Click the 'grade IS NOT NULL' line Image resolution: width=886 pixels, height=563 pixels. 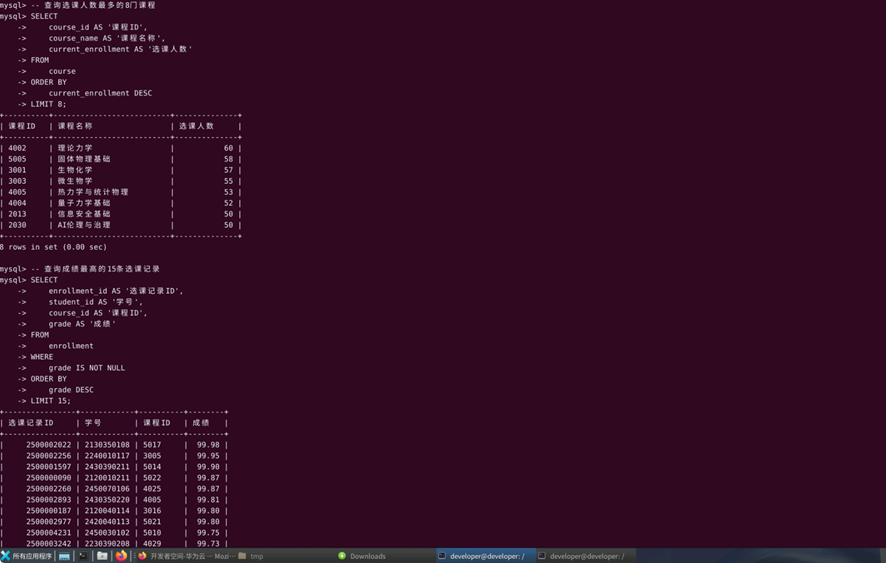(87, 368)
